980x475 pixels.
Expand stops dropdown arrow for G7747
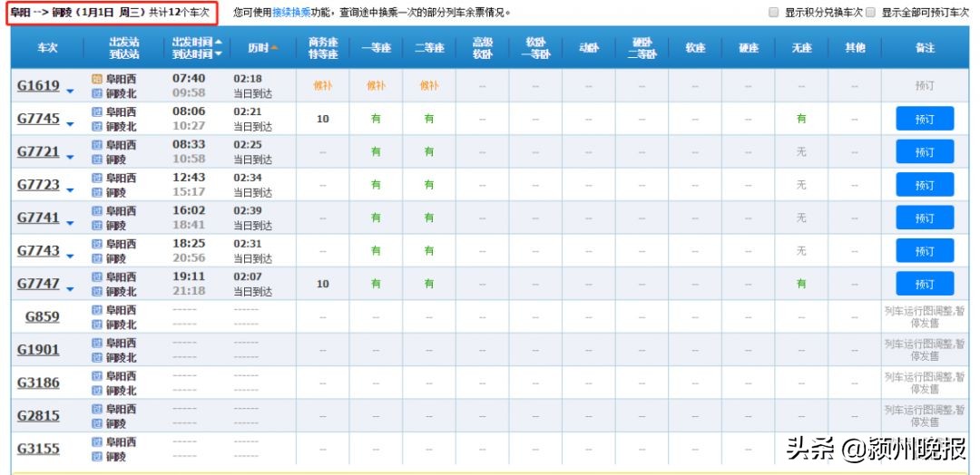[70, 289]
